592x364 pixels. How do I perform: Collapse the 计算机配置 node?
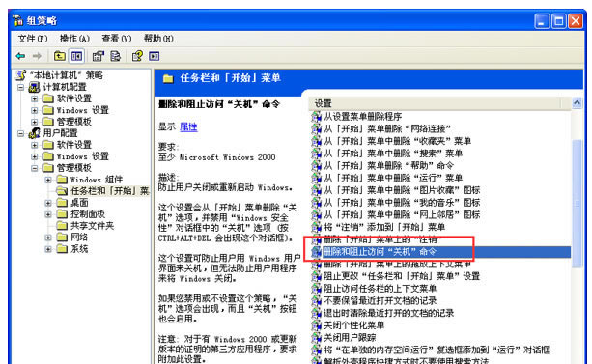21,87
